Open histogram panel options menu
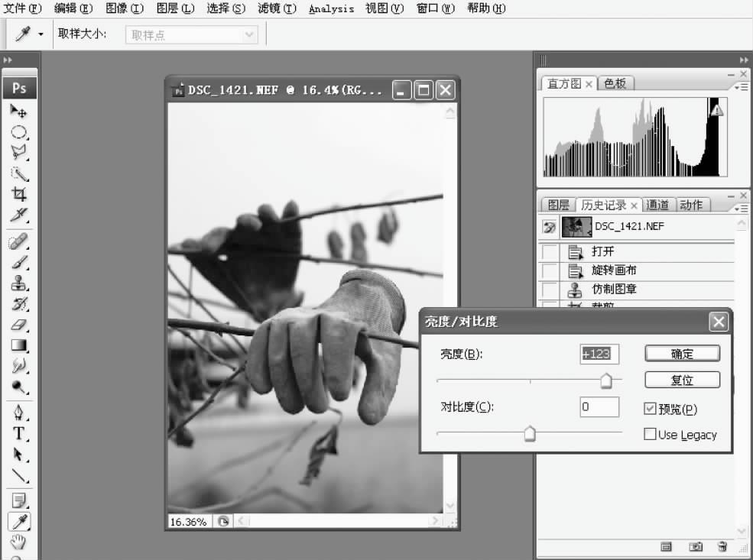 point(741,87)
